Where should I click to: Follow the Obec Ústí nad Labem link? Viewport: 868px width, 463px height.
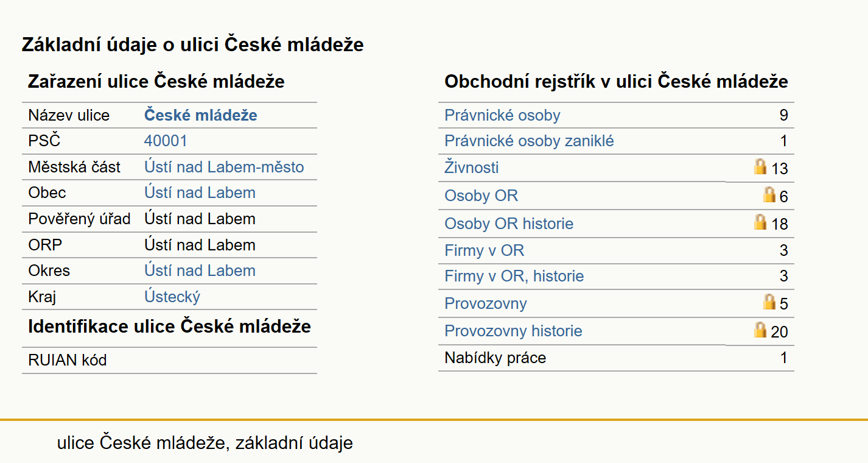[200, 193]
